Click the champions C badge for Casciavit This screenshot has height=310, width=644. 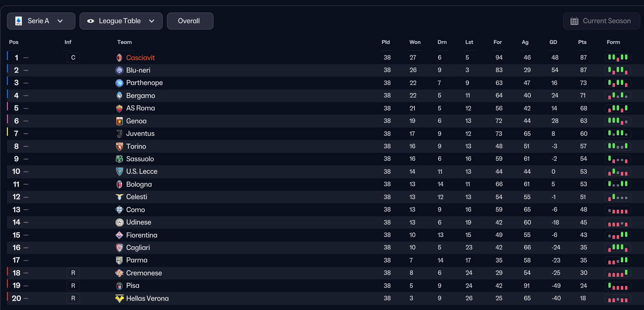tap(73, 58)
